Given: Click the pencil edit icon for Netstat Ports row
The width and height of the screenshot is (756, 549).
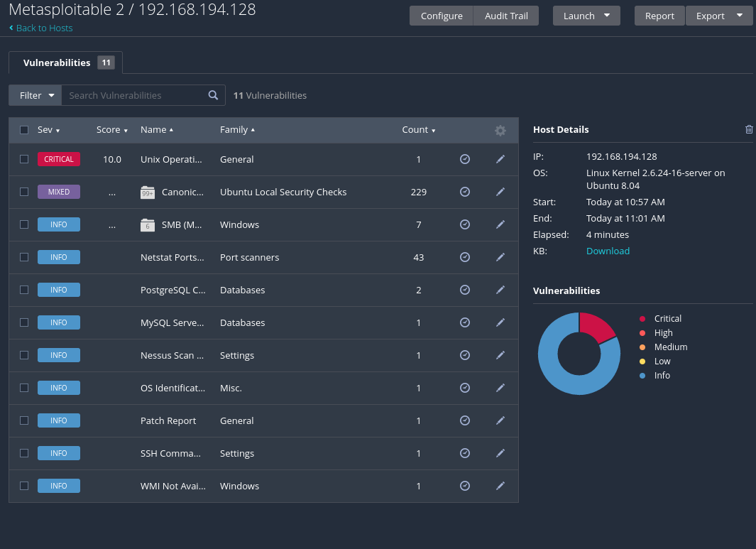Looking at the screenshot, I should pyautogui.click(x=500, y=257).
